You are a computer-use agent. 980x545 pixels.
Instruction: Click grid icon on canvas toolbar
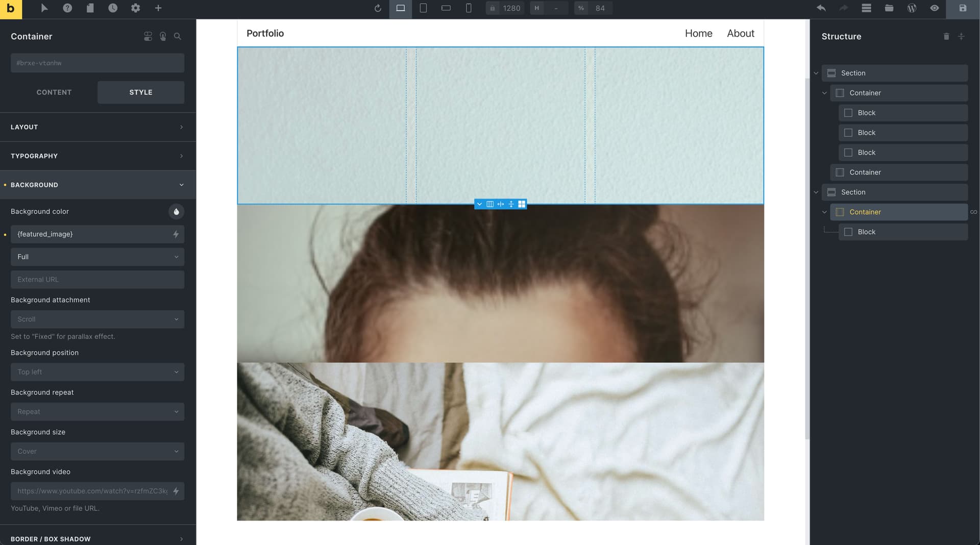[522, 204]
